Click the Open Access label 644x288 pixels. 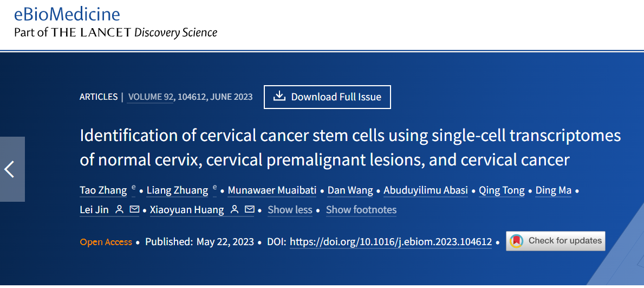pos(106,242)
